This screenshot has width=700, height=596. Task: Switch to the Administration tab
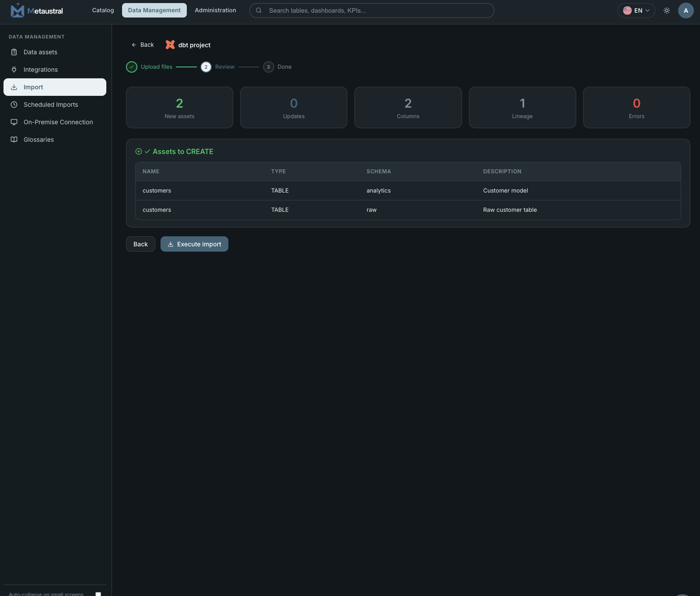(215, 10)
